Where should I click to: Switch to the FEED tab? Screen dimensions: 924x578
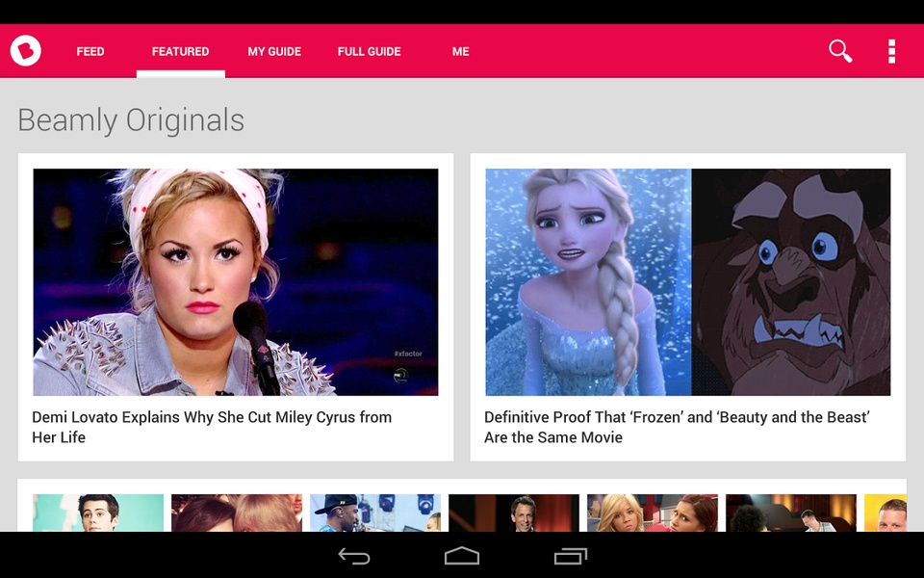90,51
